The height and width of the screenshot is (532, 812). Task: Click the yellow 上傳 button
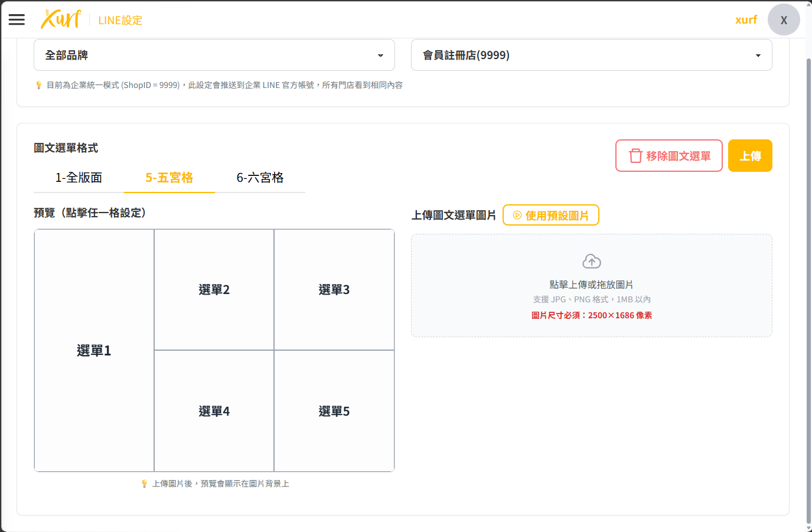(x=750, y=156)
